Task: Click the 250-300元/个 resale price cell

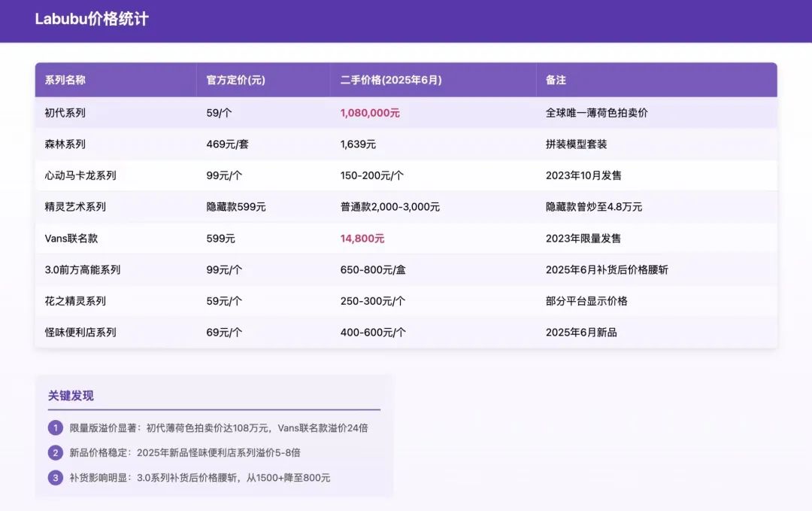Action: pos(372,301)
